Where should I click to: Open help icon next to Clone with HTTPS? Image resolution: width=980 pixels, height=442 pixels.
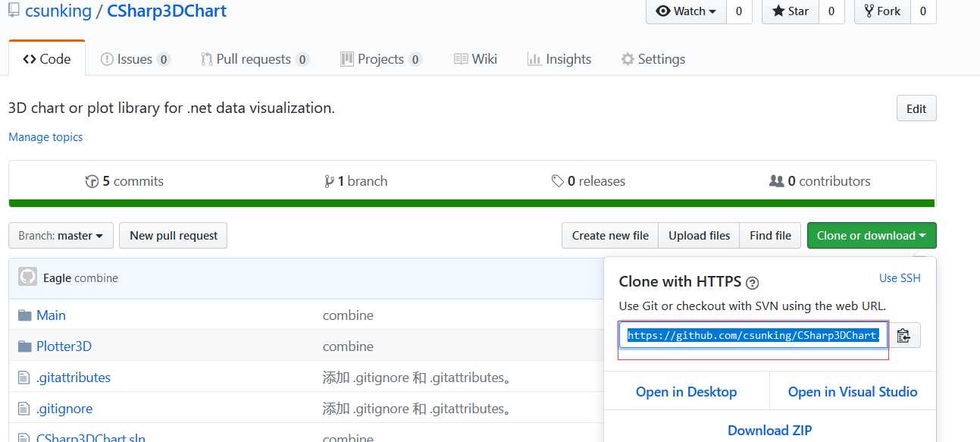(752, 283)
